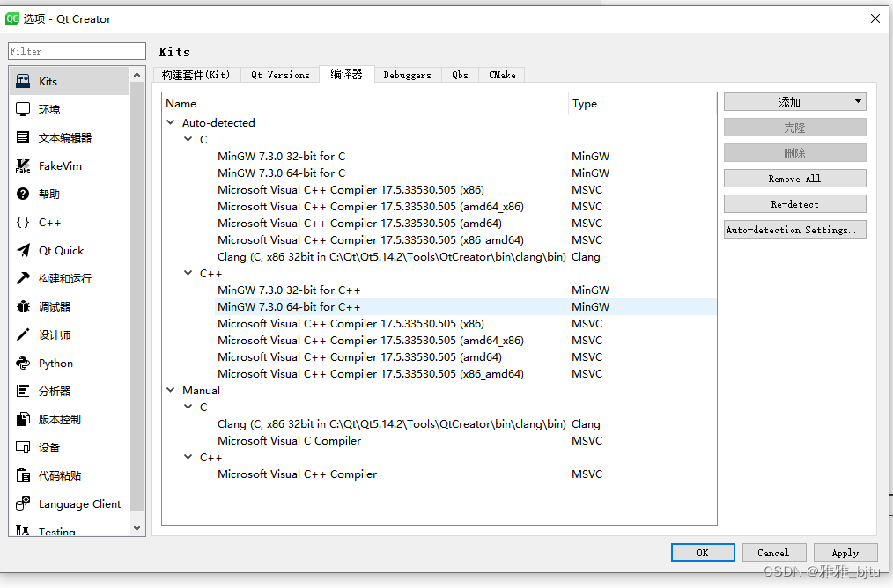Screen dimensions: 893x588
Task: Open the FakeVim icon
Action: point(23,165)
